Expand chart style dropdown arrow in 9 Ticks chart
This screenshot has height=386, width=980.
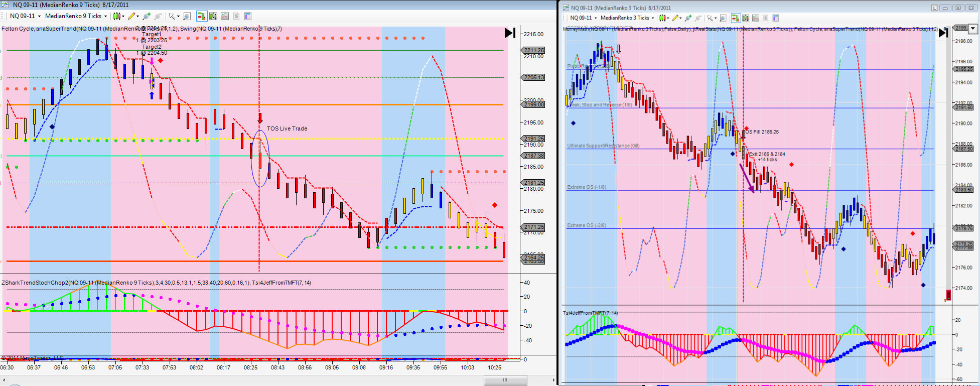pos(122,17)
